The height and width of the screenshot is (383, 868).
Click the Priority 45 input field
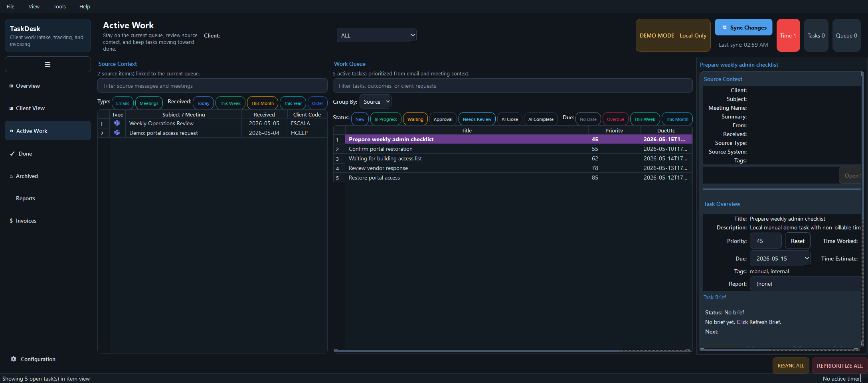(x=765, y=241)
